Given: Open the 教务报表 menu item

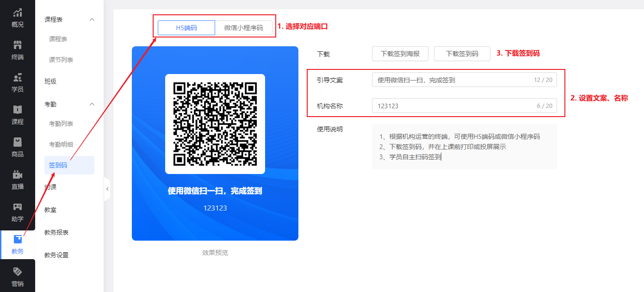Looking at the screenshot, I should coord(56,232).
